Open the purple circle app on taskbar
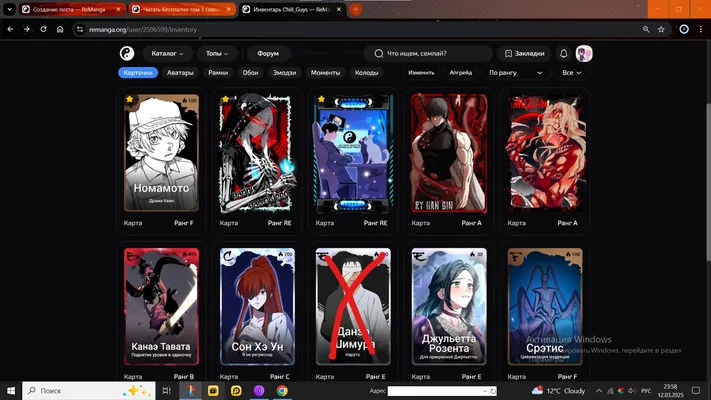This screenshot has width=711, height=400. [x=259, y=390]
